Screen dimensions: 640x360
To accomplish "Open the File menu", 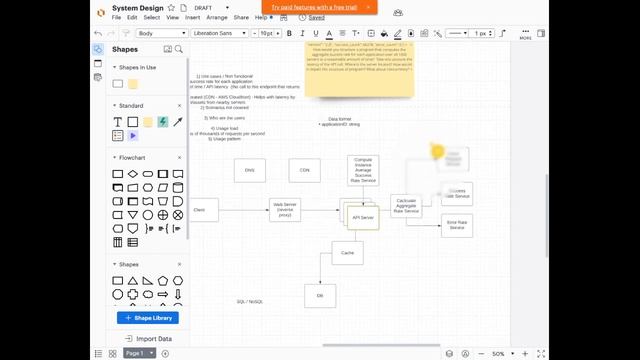I will point(116,18).
